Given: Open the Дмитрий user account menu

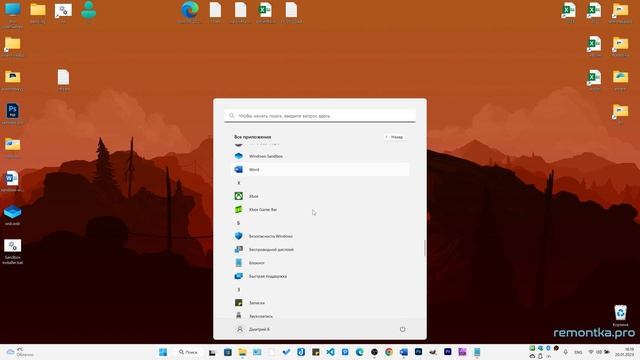Looking at the screenshot, I should tap(253, 329).
